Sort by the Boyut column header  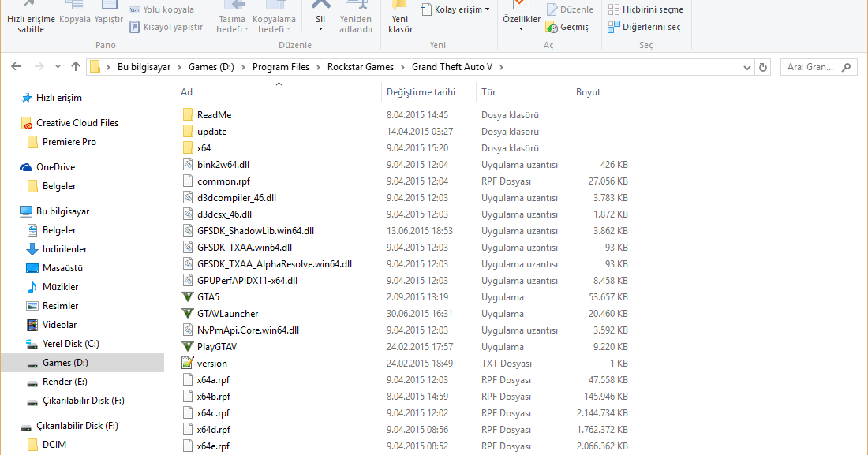coord(602,92)
